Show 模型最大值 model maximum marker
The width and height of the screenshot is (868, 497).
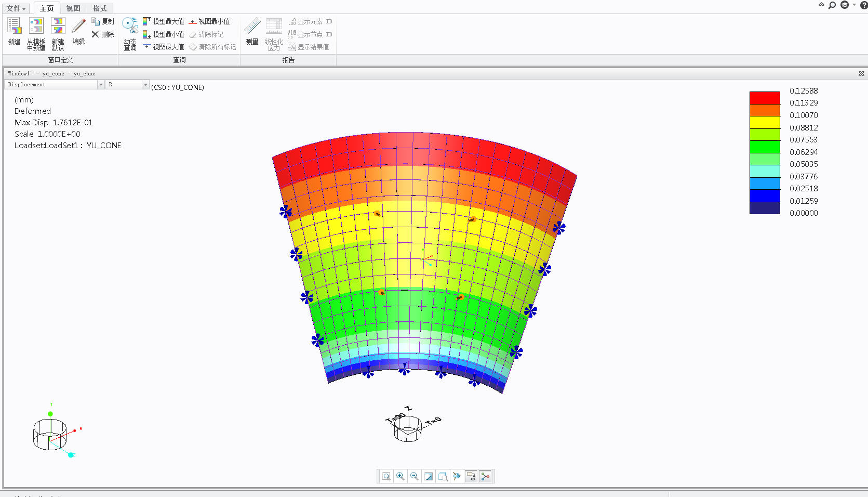coord(163,21)
